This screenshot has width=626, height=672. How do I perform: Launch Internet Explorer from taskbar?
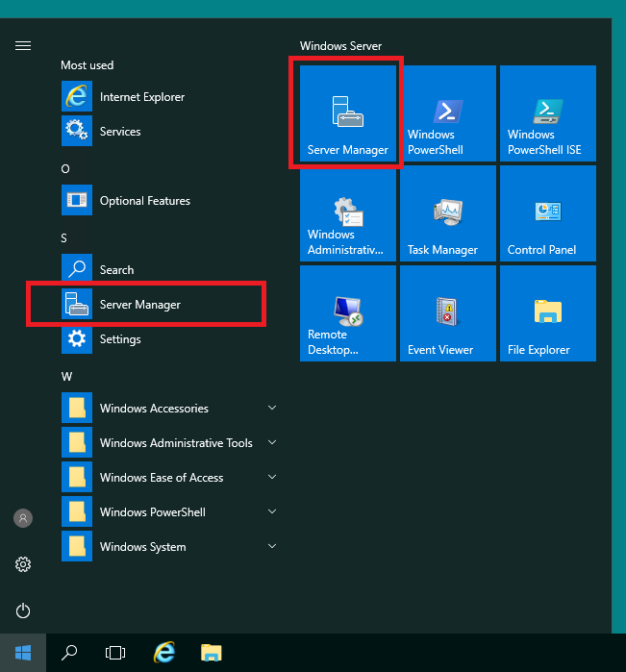pyautogui.click(x=164, y=653)
